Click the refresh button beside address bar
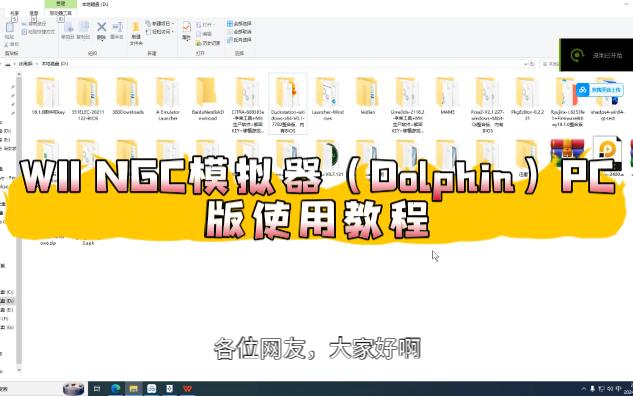633x396 pixels. 532,64
